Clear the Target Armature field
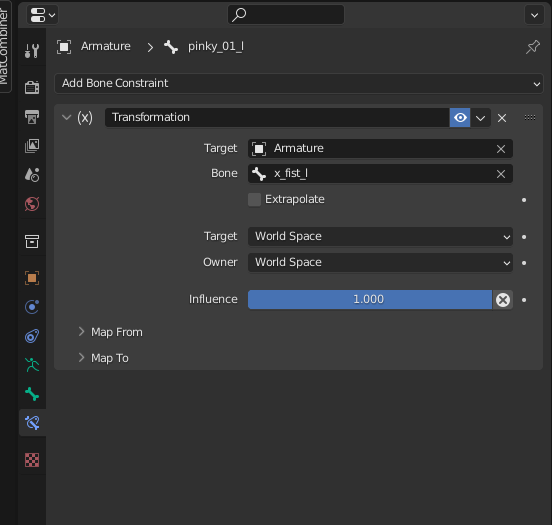 point(501,149)
